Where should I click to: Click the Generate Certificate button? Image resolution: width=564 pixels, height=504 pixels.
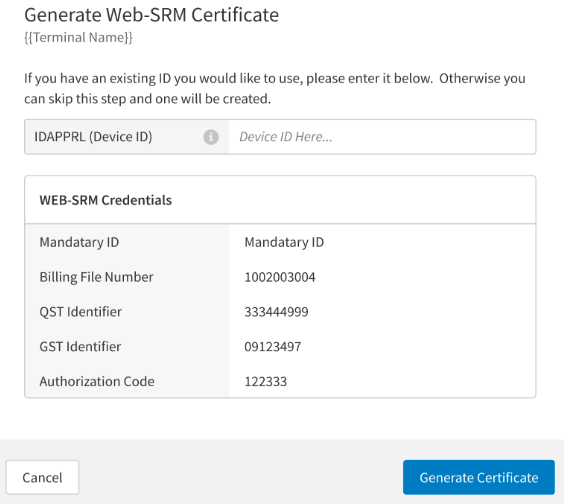click(479, 477)
